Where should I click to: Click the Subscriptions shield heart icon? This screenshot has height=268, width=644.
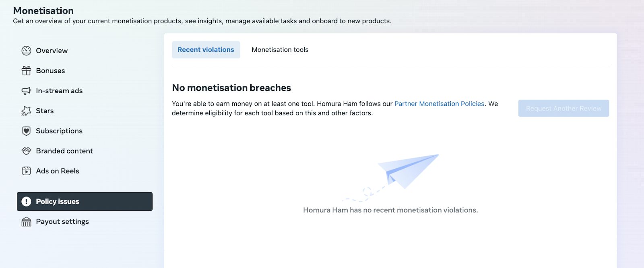[x=26, y=131]
